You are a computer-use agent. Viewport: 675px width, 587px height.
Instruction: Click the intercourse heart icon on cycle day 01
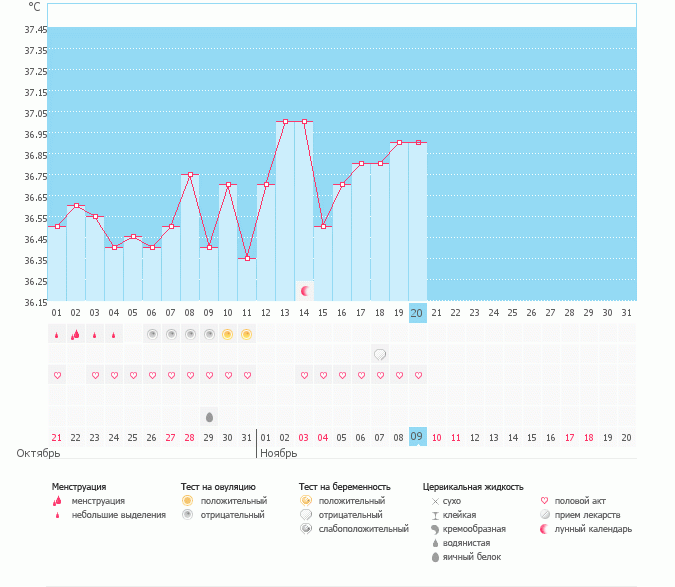pos(57,376)
